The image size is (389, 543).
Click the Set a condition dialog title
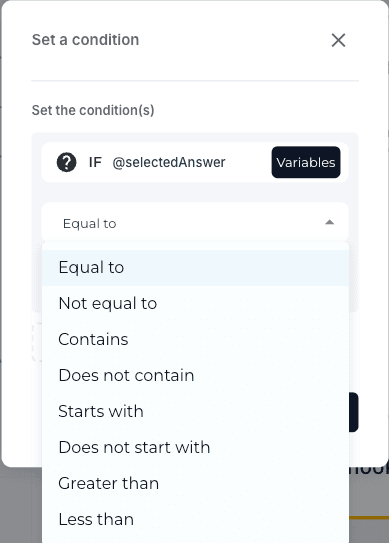point(85,40)
